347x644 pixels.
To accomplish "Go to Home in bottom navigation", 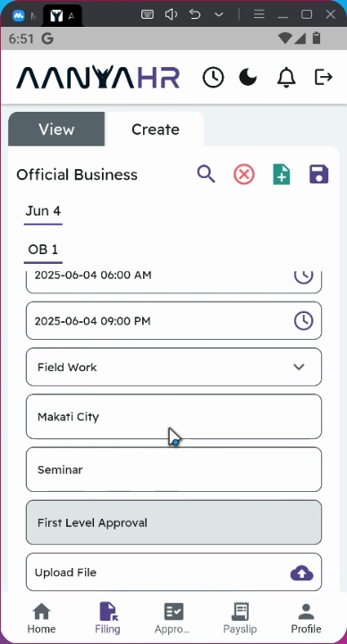I will [x=41, y=619].
